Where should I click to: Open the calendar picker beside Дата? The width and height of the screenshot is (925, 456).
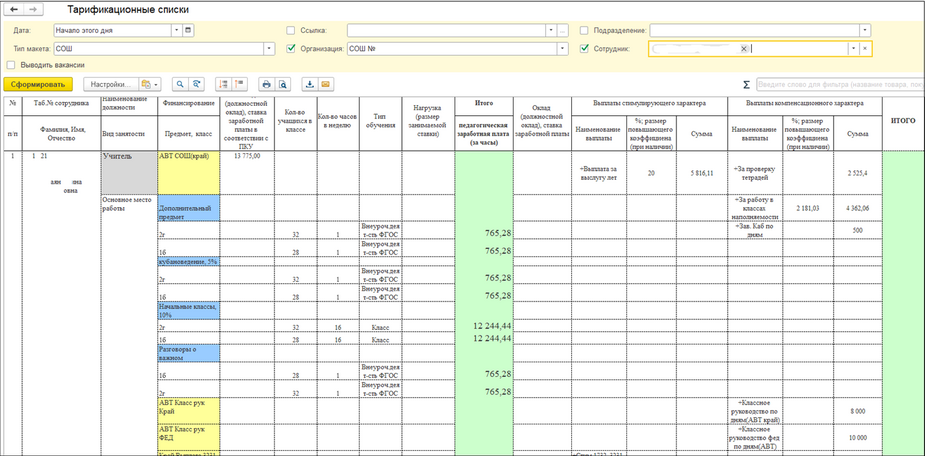coord(188,30)
